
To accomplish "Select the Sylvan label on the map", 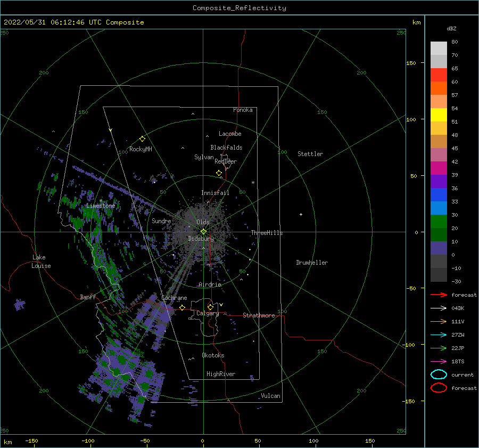I will [x=204, y=157].
